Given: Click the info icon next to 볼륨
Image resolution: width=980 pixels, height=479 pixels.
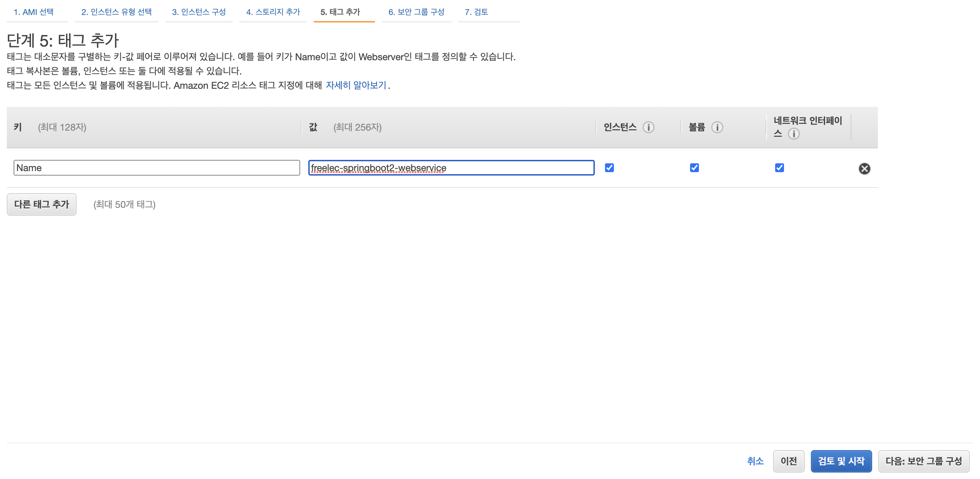Looking at the screenshot, I should pos(717,127).
